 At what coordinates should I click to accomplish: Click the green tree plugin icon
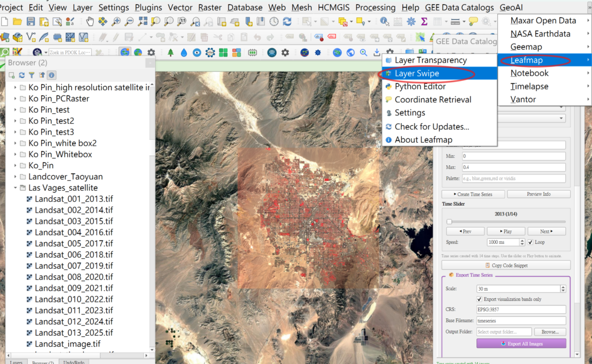(171, 53)
